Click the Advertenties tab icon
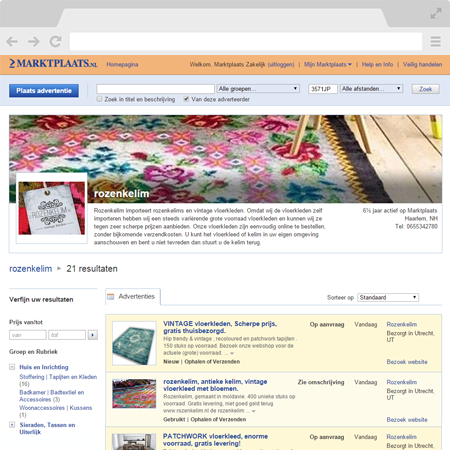The image size is (450, 450). [111, 296]
